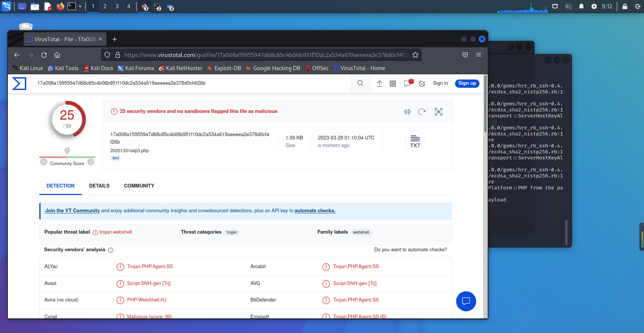Close the VirusTotal browser tab
644x333 pixels.
(x=100, y=39)
